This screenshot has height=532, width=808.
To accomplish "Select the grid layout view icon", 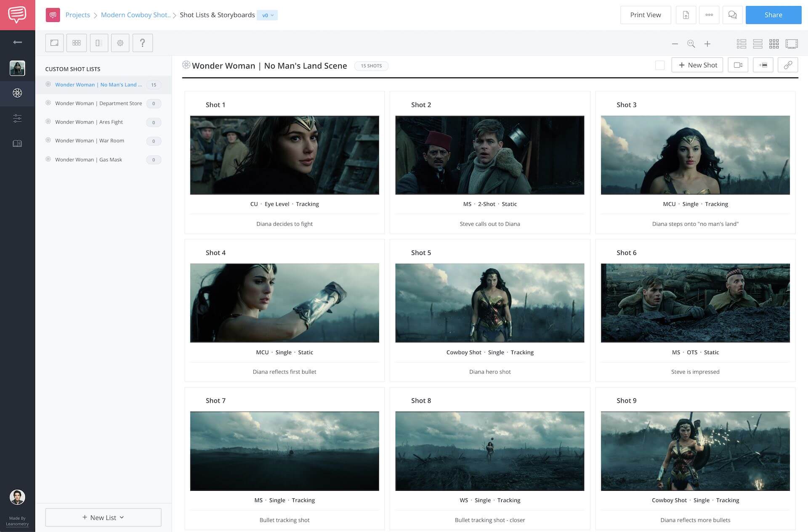I will [773, 43].
